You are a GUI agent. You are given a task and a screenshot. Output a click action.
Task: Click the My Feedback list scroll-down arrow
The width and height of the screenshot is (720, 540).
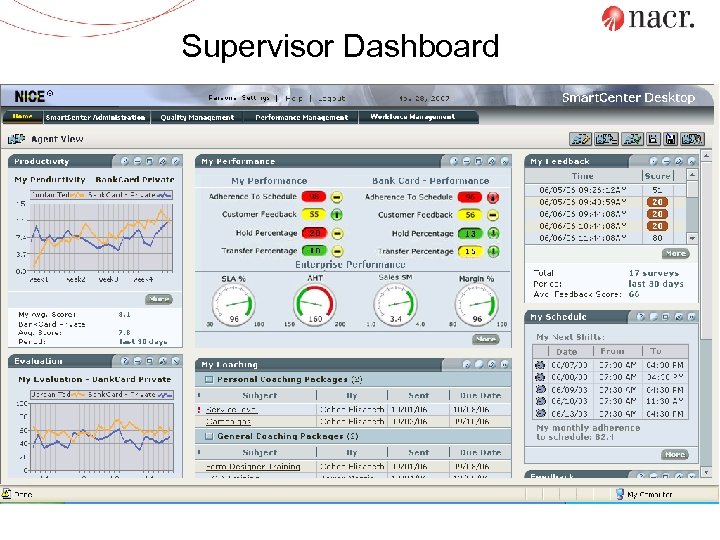tap(692, 238)
